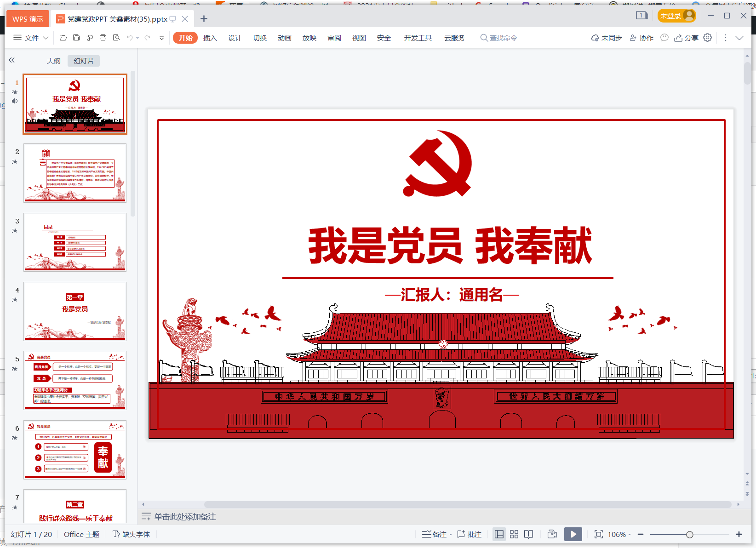Expand the 备注 dropdown arrow
This screenshot has height=548, width=756.
point(451,534)
